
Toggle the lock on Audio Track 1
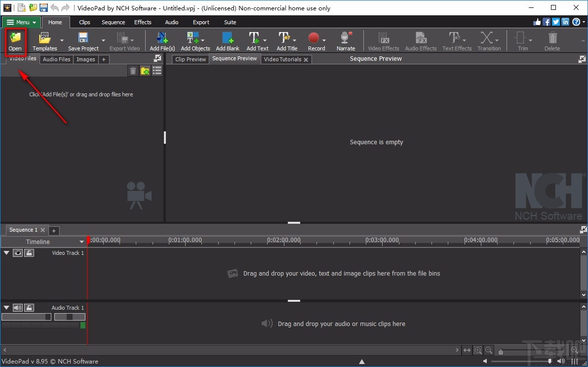click(x=29, y=308)
